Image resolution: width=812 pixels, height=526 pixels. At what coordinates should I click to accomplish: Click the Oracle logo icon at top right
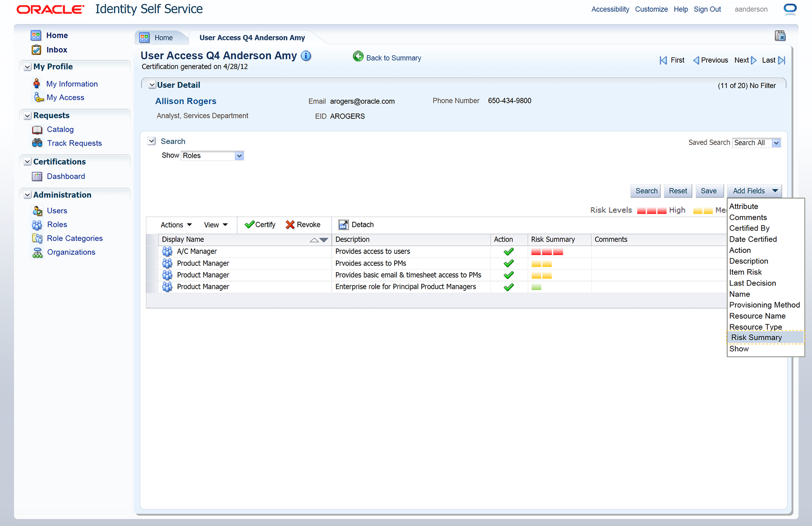click(790, 9)
